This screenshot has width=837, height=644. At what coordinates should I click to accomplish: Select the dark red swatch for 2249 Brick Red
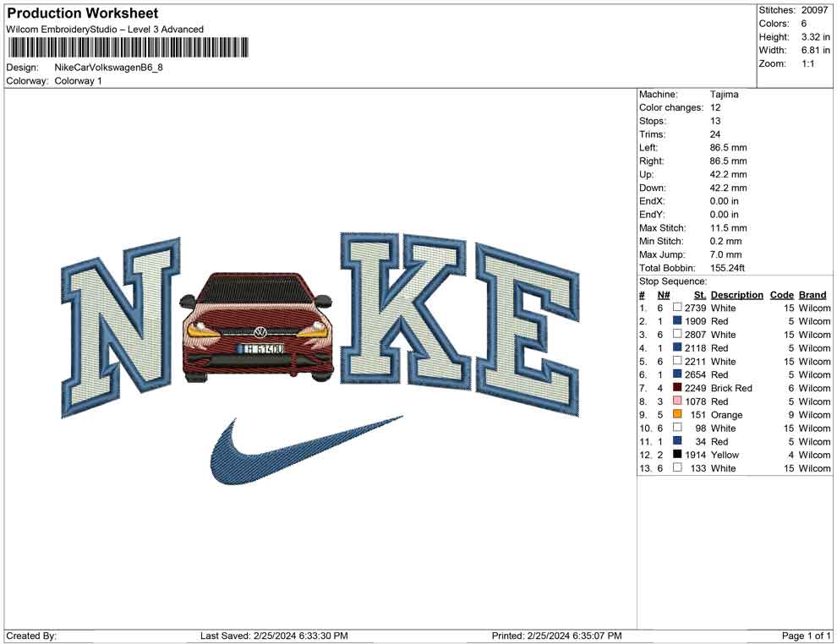pyautogui.click(x=677, y=387)
